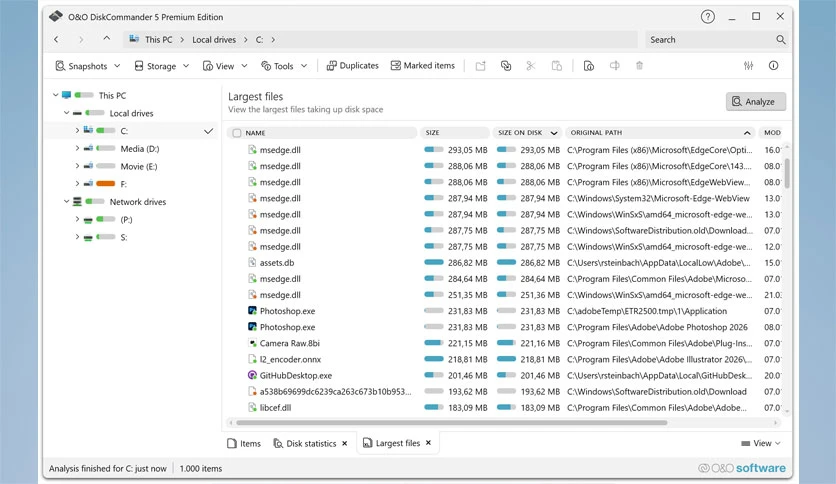
Task: Click the scissors cut icon
Action: (x=530, y=66)
